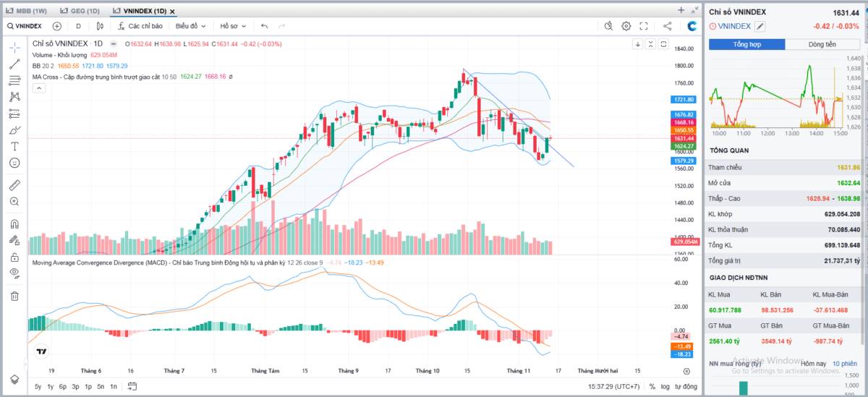Screen dimensions: 868x397
Task: Open the emoji icons tool
Action: 14,163
